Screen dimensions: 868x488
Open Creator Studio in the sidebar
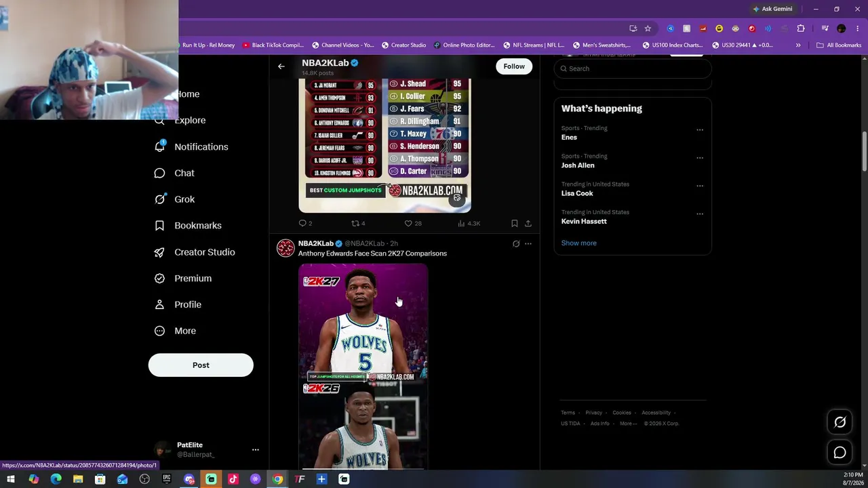(195, 252)
